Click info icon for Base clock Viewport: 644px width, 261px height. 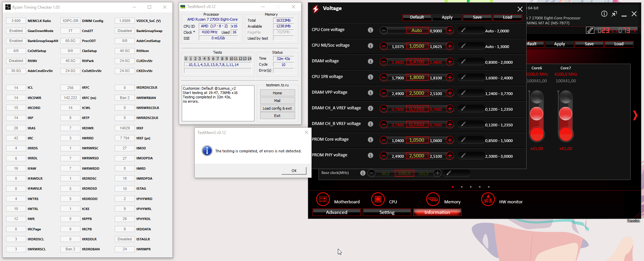[x=363, y=173]
